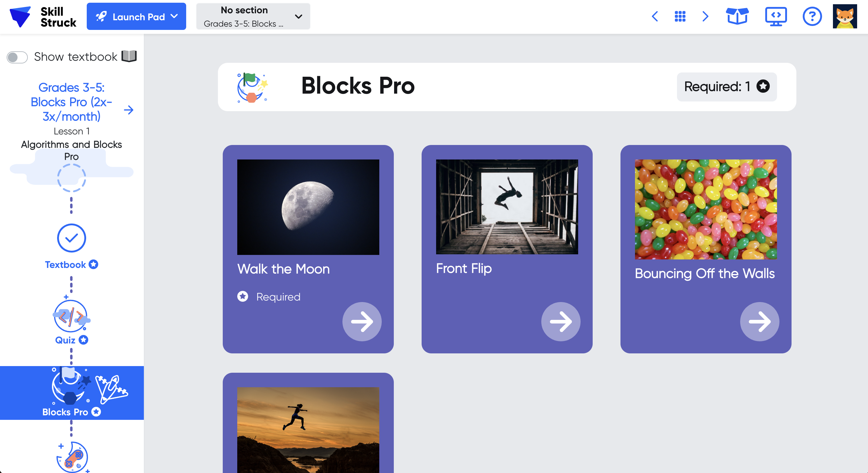Open the Walk the Moon thumbnail
Screen dimensions: 868x473
(x=308, y=207)
